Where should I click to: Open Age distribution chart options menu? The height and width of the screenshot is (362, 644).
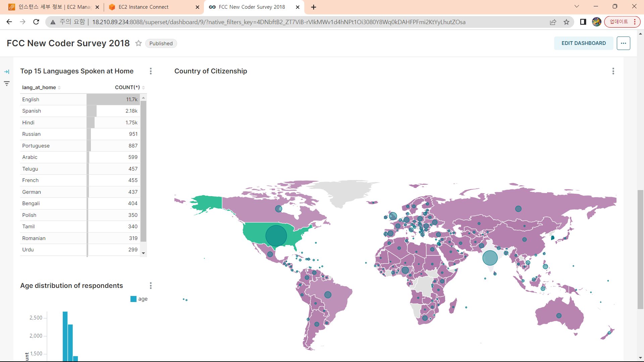pyautogui.click(x=151, y=286)
